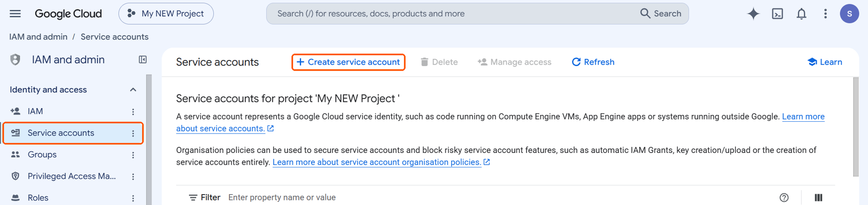Follow Learn more about service accounts link
The width and height of the screenshot is (868, 205).
coord(803,117)
